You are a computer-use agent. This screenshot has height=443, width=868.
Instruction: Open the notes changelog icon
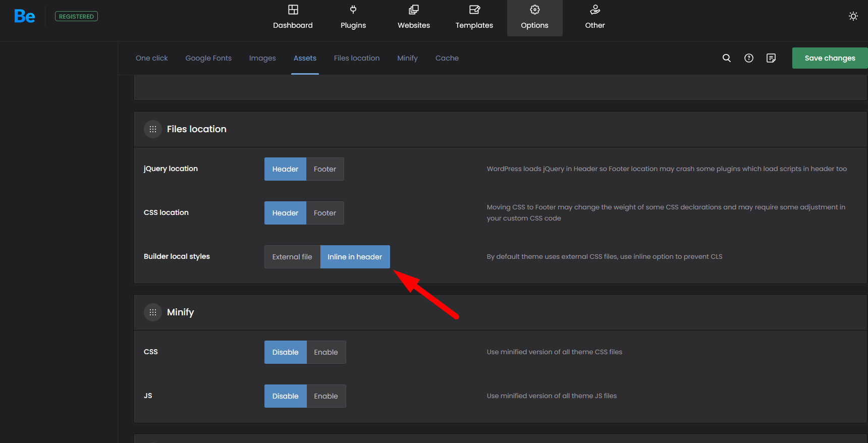coord(771,58)
